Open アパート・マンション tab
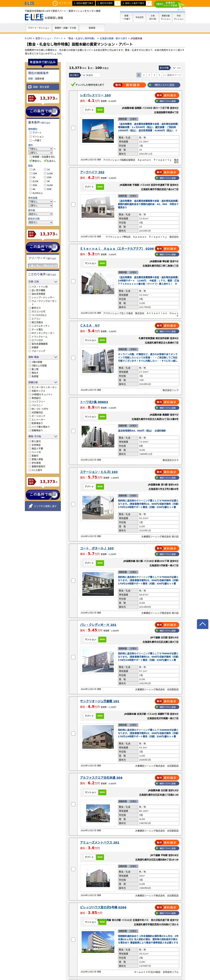This screenshot has height=980, width=210. point(38,28)
